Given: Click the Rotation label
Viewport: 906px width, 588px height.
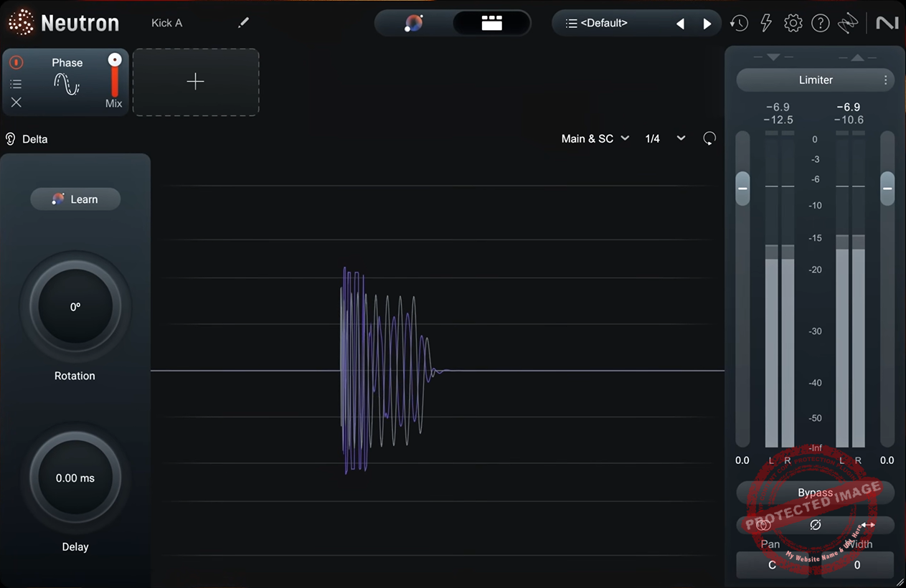Looking at the screenshot, I should pos(75,376).
